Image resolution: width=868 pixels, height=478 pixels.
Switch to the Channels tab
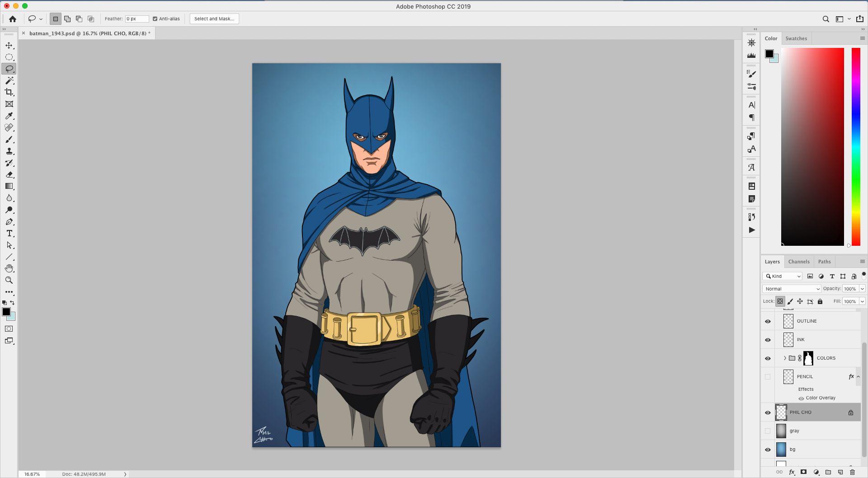[799, 262]
